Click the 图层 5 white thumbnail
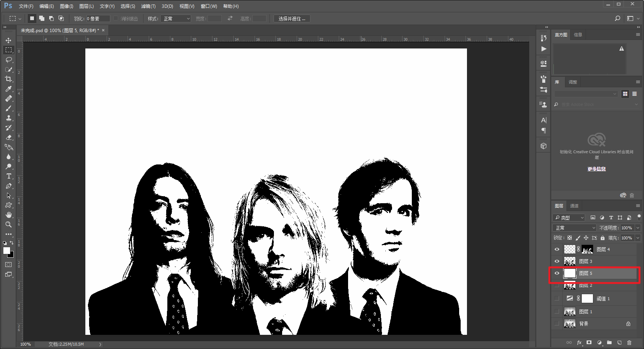Viewport: 644px width, 349px height. 569,273
